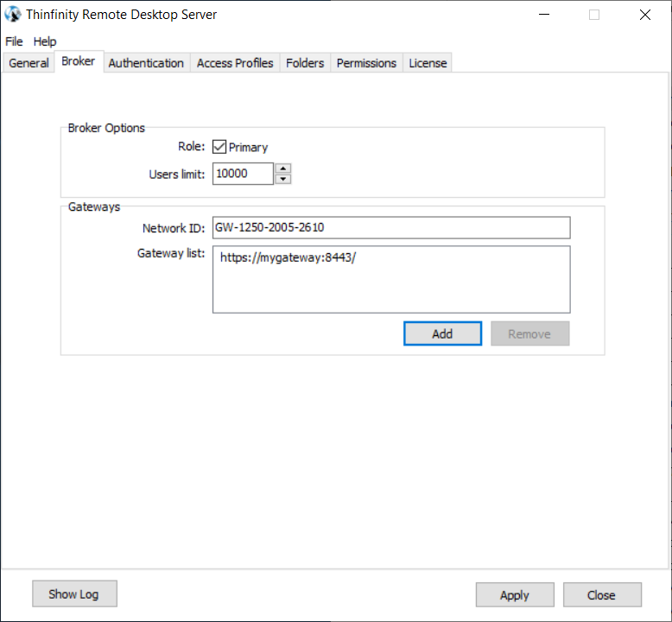The width and height of the screenshot is (672, 622).
Task: Select the Broker tab
Action: tap(79, 61)
